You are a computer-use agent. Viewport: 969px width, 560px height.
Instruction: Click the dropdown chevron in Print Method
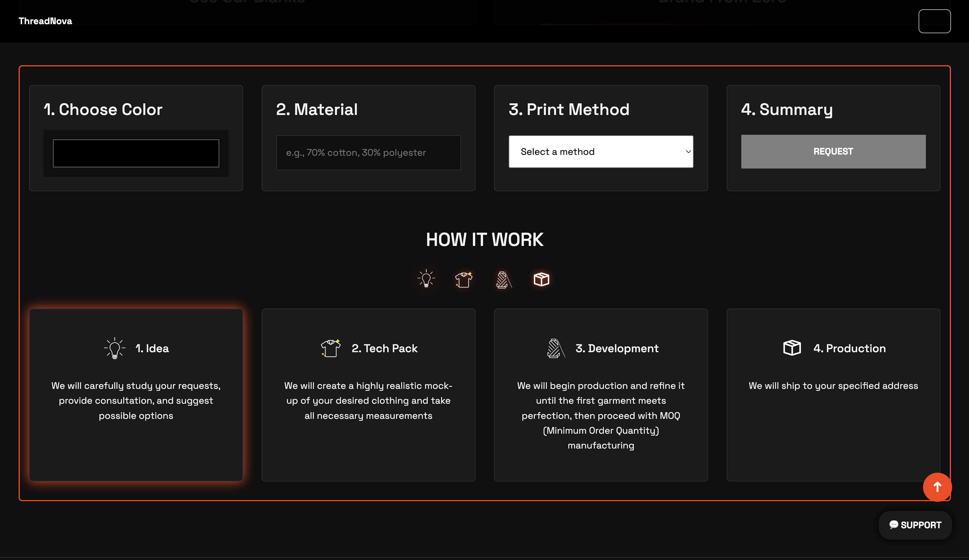point(688,151)
